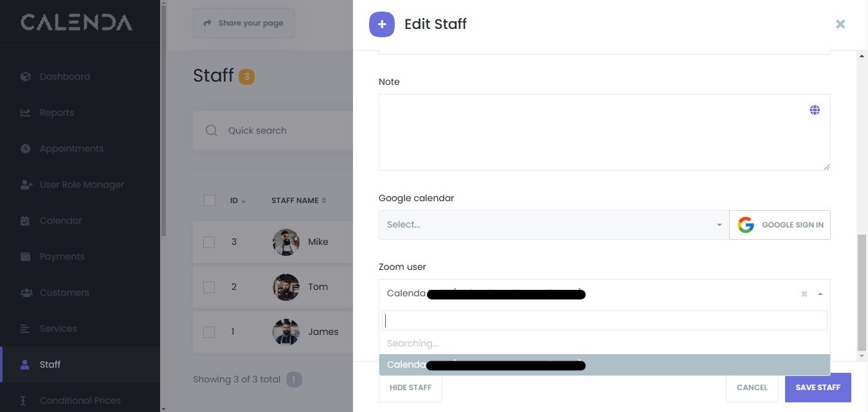Screen dimensions: 868x412
Task: Toggle the select-all checkbox in the table header
Action: coord(209,201)
